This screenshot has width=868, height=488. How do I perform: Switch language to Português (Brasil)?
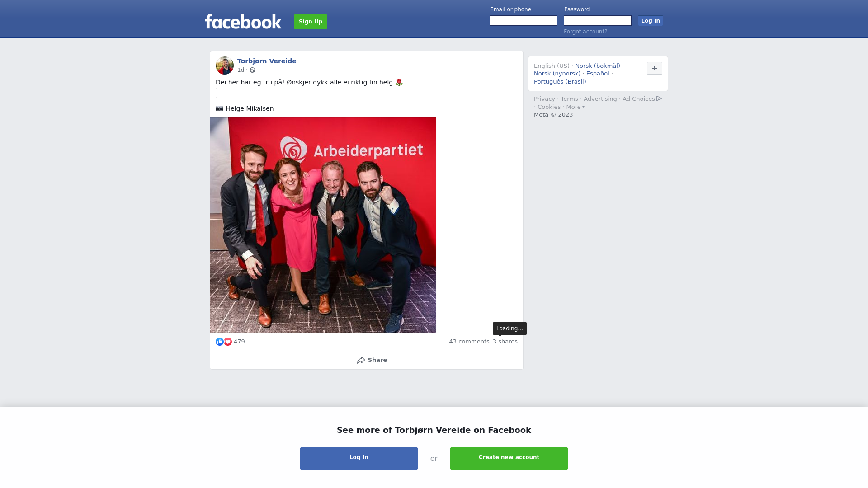click(x=560, y=82)
